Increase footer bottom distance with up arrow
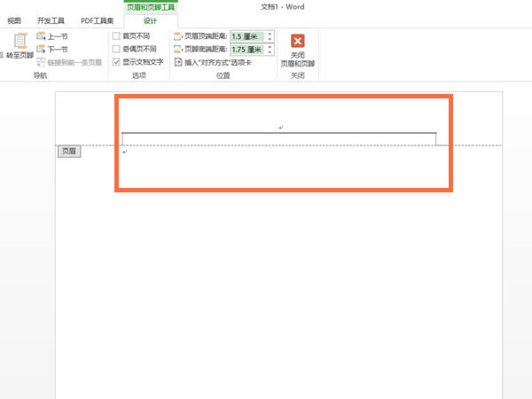The image size is (532, 399). 270,47
